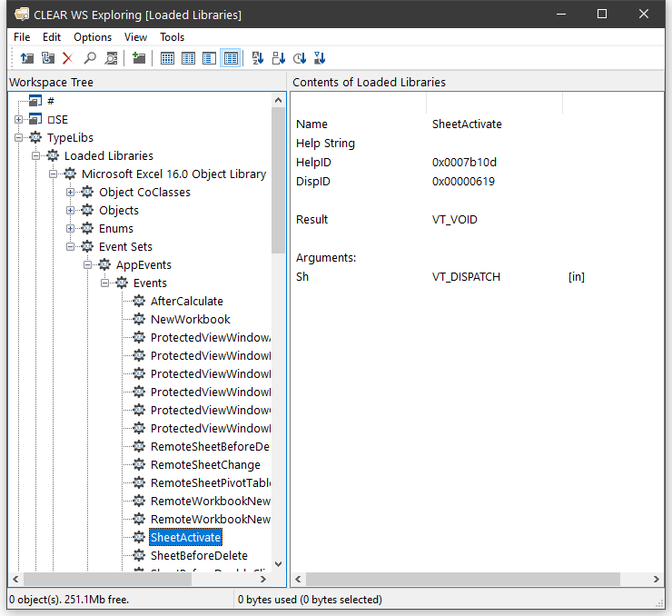
Task: Expand the Enums tree node
Action: point(71,228)
